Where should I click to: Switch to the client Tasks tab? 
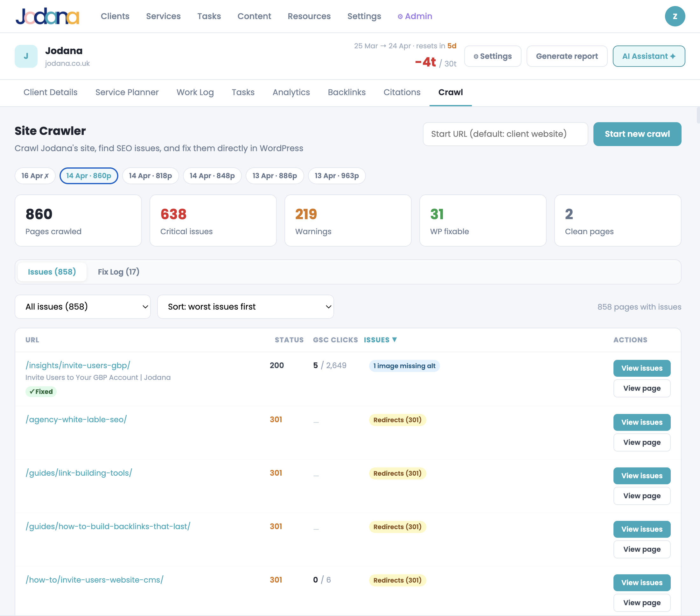[x=243, y=92]
